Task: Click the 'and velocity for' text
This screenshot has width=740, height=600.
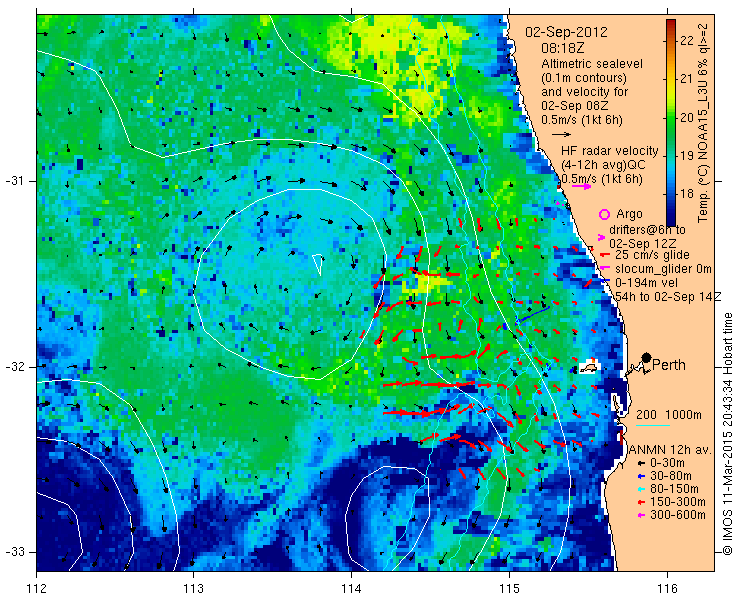Action: [x=585, y=92]
